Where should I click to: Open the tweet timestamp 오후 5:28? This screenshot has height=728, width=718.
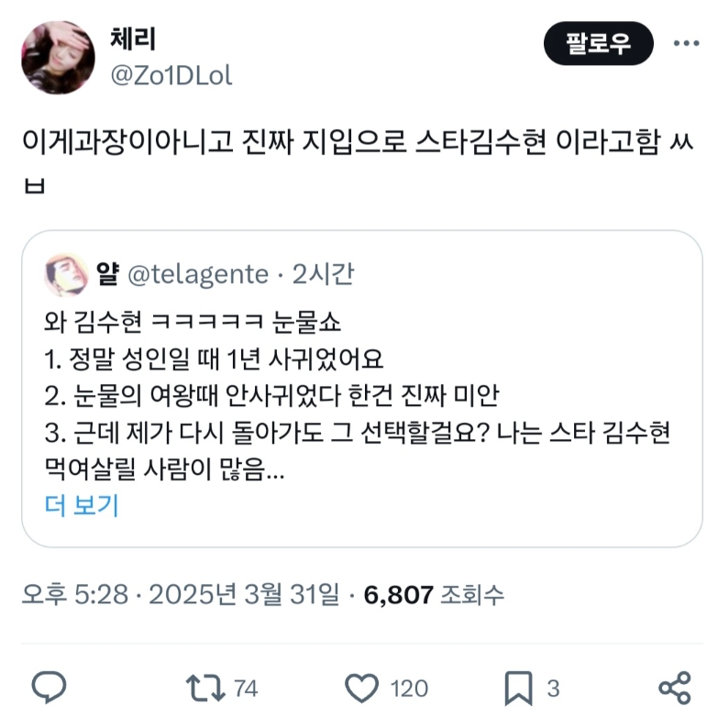coord(75,594)
